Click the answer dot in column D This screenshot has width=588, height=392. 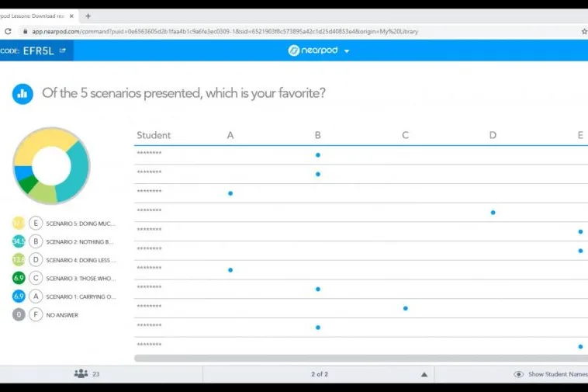[493, 213]
